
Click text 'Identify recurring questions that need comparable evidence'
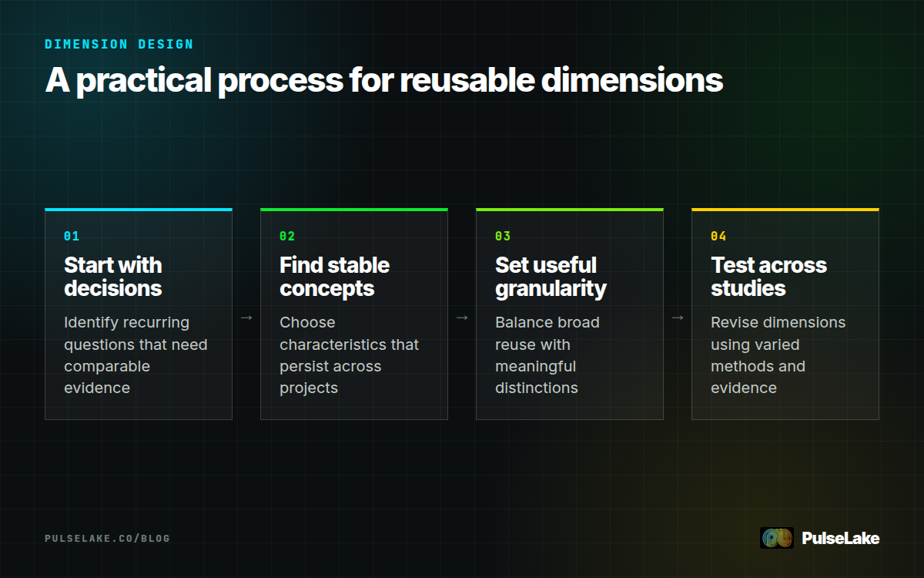point(136,355)
